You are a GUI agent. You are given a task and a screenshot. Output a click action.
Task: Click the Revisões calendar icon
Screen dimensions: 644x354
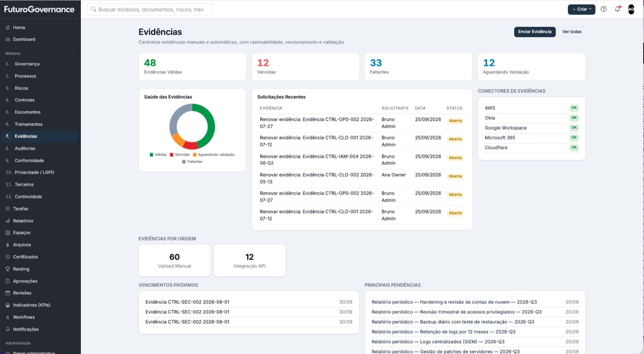[8, 293]
